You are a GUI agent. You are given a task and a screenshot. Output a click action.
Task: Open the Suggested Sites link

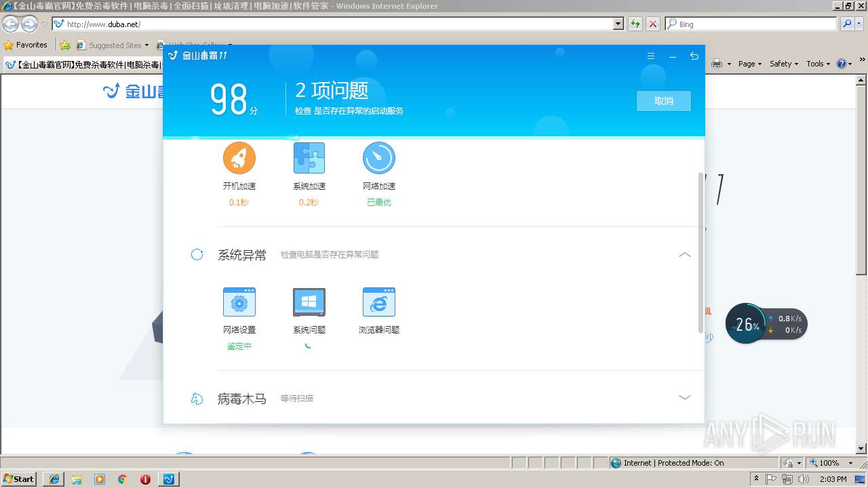click(113, 45)
